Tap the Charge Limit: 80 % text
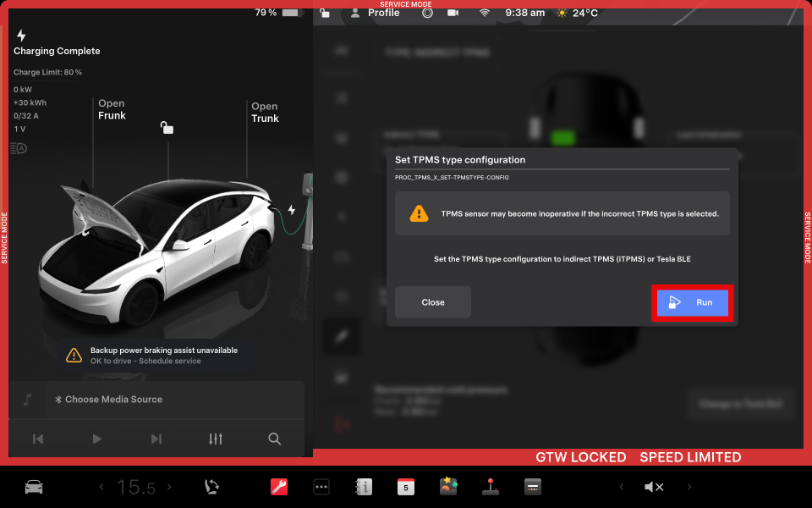Image resolution: width=812 pixels, height=508 pixels. pos(47,72)
